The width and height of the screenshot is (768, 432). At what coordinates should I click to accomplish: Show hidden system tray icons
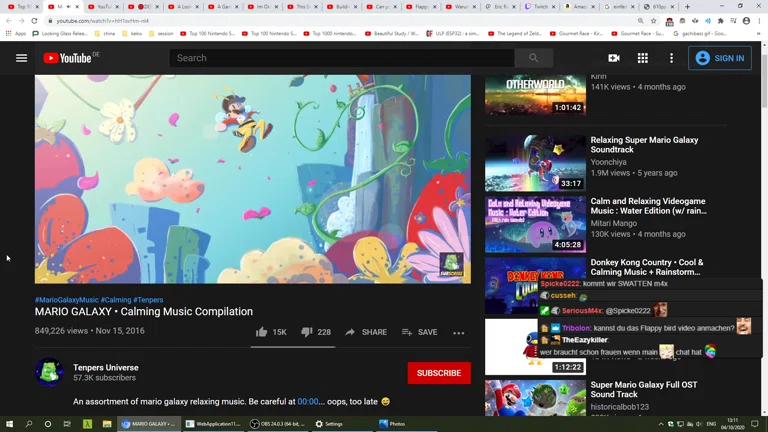click(x=661, y=424)
